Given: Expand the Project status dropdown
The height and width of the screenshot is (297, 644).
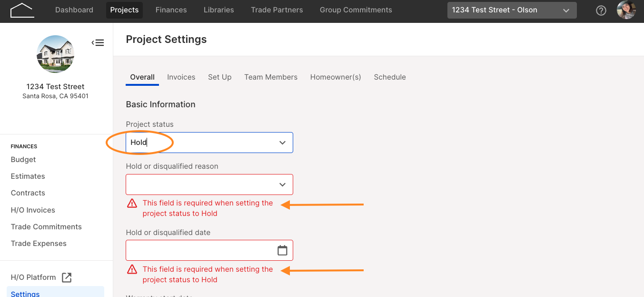Looking at the screenshot, I should point(209,143).
